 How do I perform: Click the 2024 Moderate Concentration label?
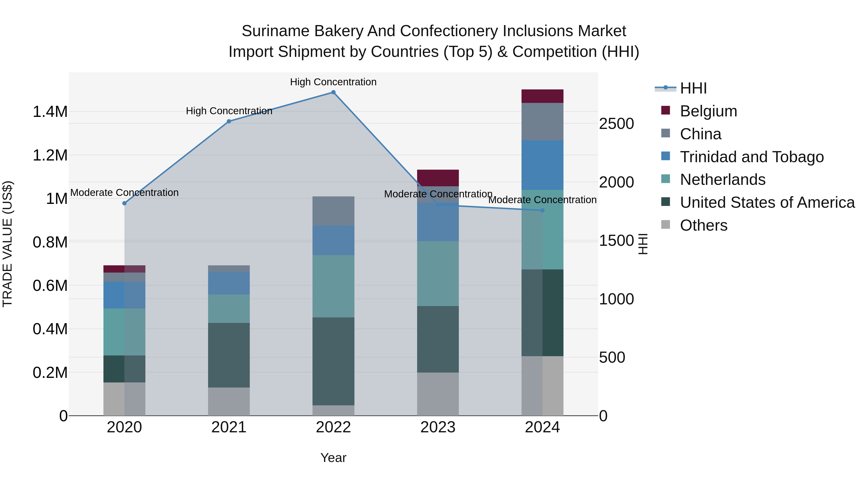[542, 200]
